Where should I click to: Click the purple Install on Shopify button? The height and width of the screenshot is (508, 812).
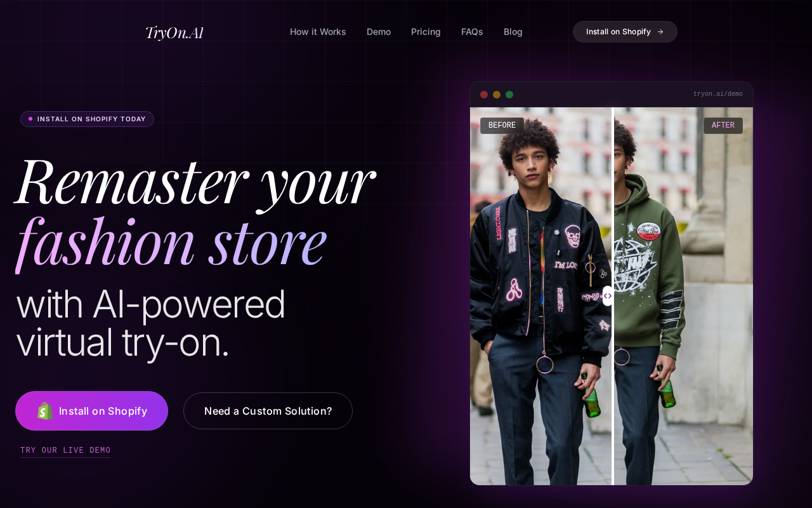(92, 411)
